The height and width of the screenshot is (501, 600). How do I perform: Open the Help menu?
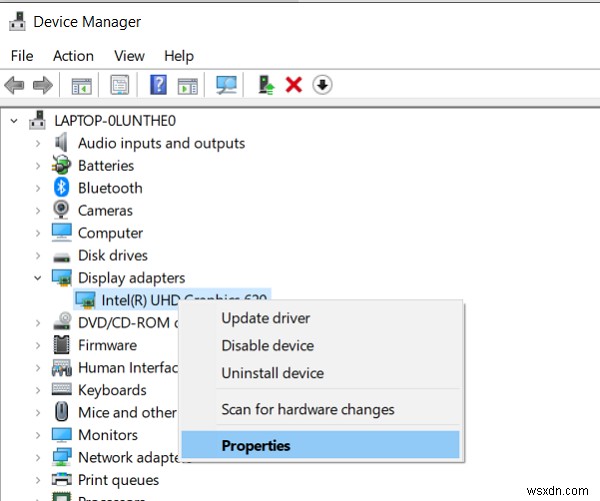[x=179, y=56]
